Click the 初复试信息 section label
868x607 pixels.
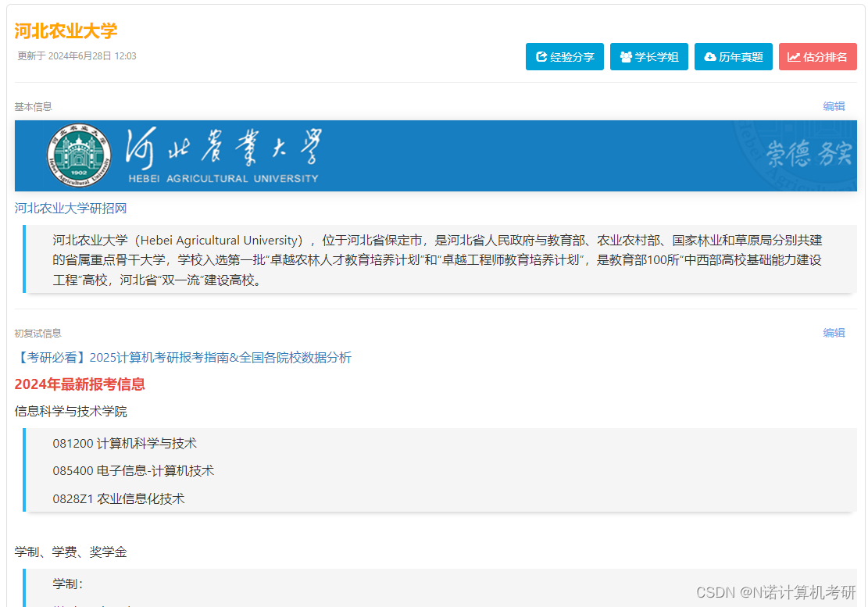(x=38, y=333)
